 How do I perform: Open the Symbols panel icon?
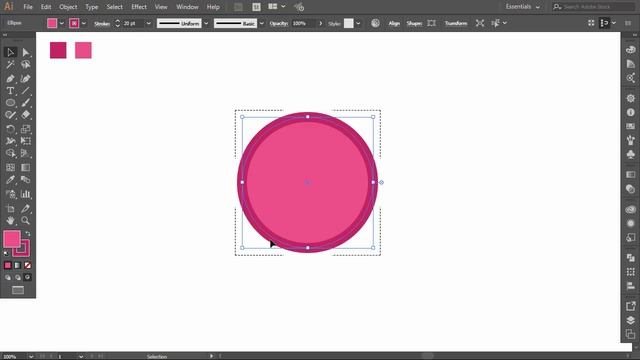click(631, 154)
